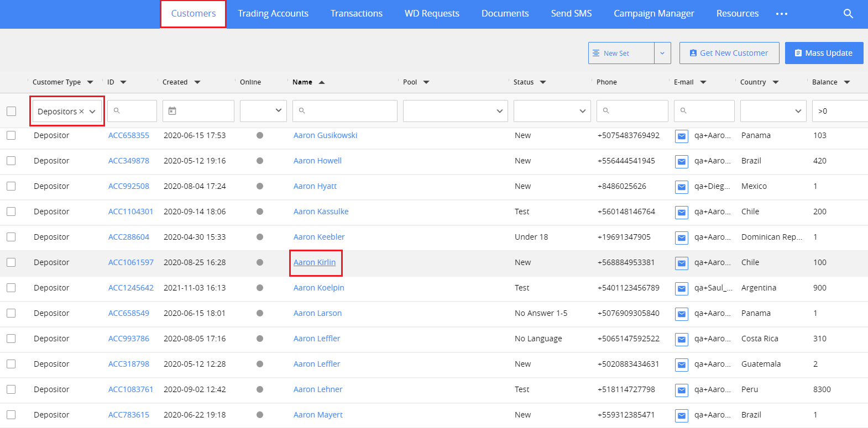Expand the New Set dropdown arrow

click(x=662, y=53)
